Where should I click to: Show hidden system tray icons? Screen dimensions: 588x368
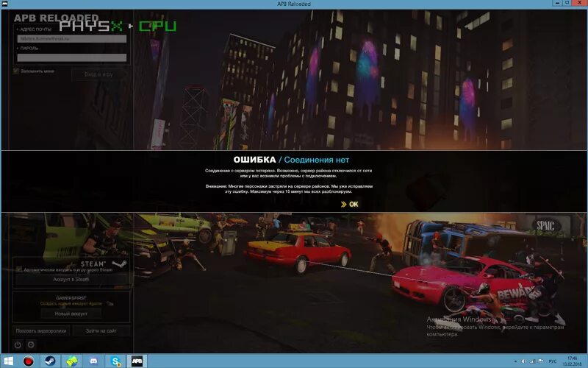click(x=515, y=361)
